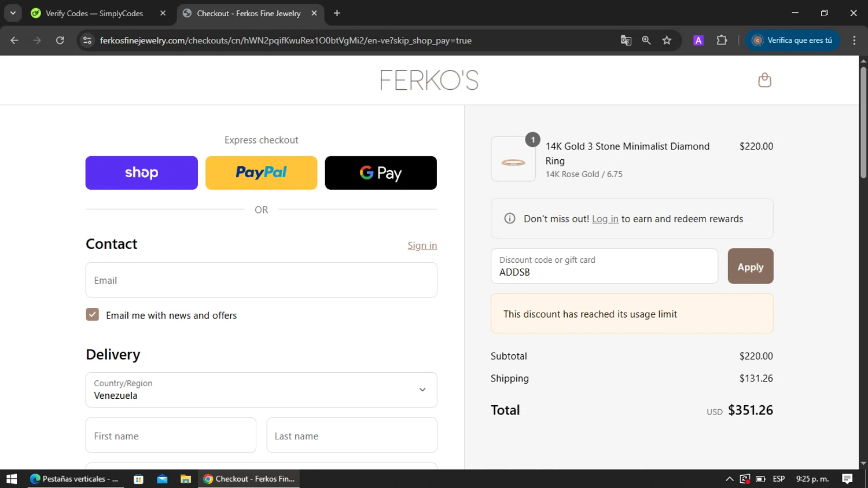The width and height of the screenshot is (868, 488).
Task: Open the 9:25 p. m. clock
Action: (812, 479)
